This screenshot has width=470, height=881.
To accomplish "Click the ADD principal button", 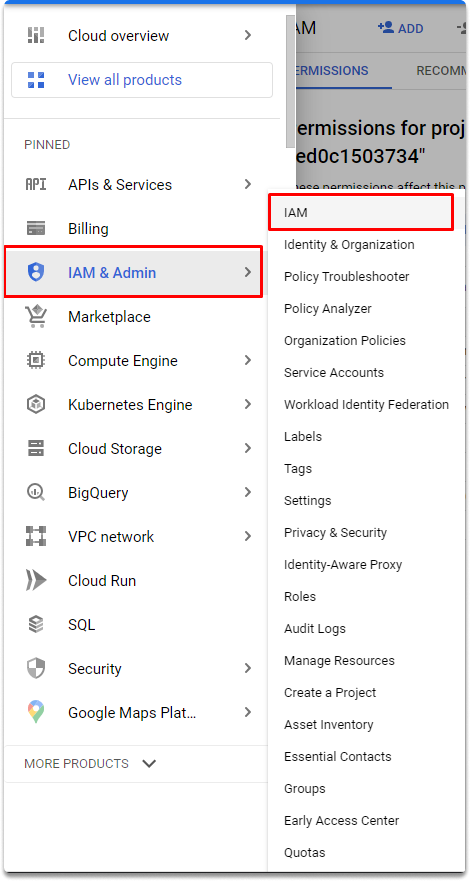I will (400, 29).
